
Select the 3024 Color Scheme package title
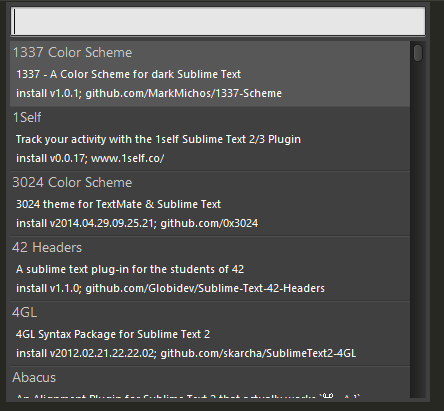click(x=72, y=183)
